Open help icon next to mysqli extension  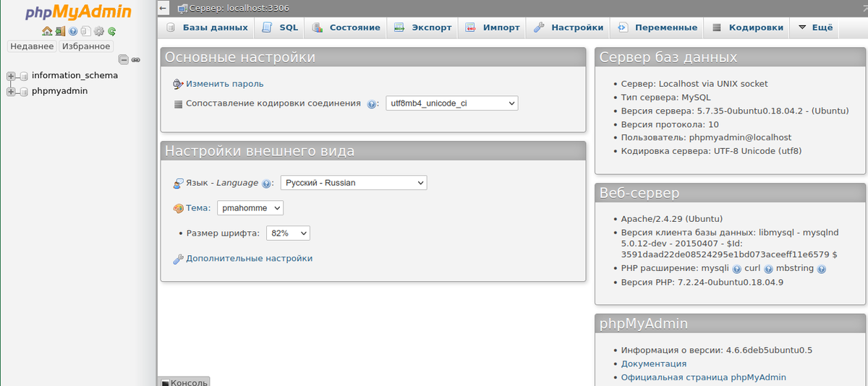point(736,269)
